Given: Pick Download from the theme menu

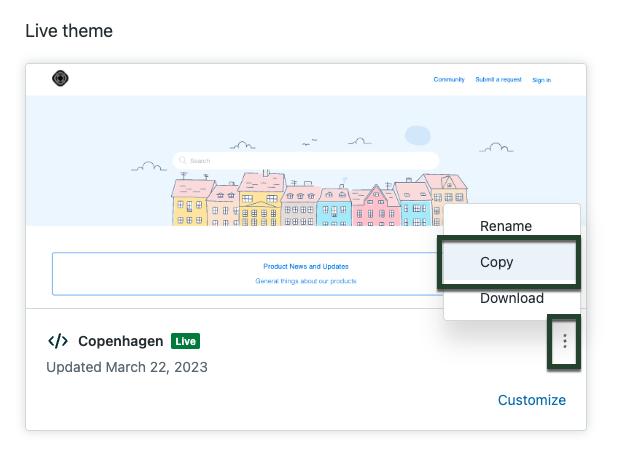Looking at the screenshot, I should pos(511,298).
